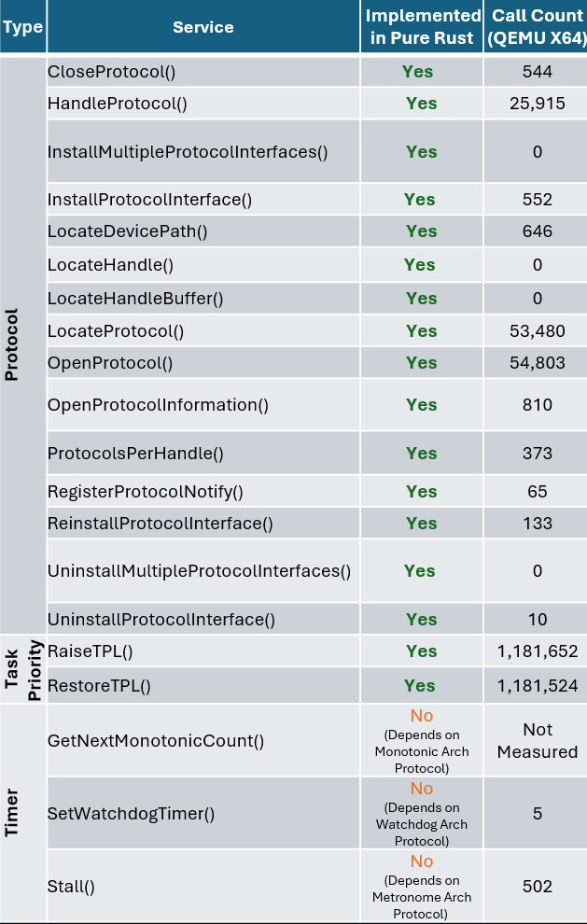This screenshot has height=924, width=587.
Task: Click the Not Measured cell
Action: pos(537,740)
